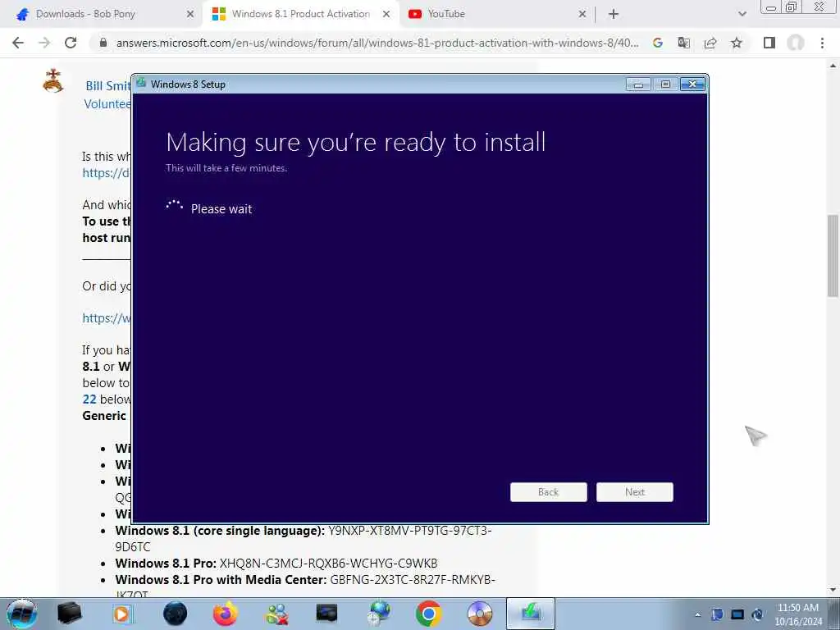Go back in Chrome browser

point(18,43)
